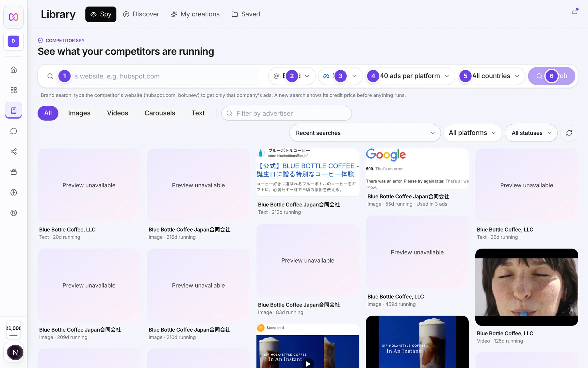Open the notifications bell

tap(574, 13)
